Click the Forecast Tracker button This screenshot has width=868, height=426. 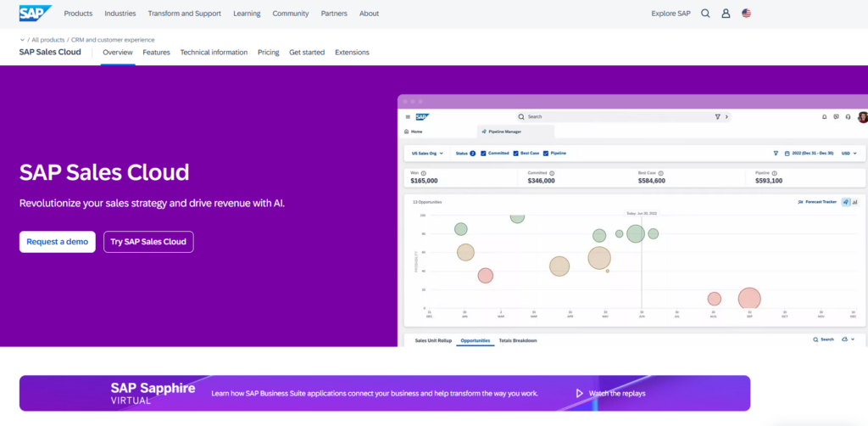tap(818, 202)
